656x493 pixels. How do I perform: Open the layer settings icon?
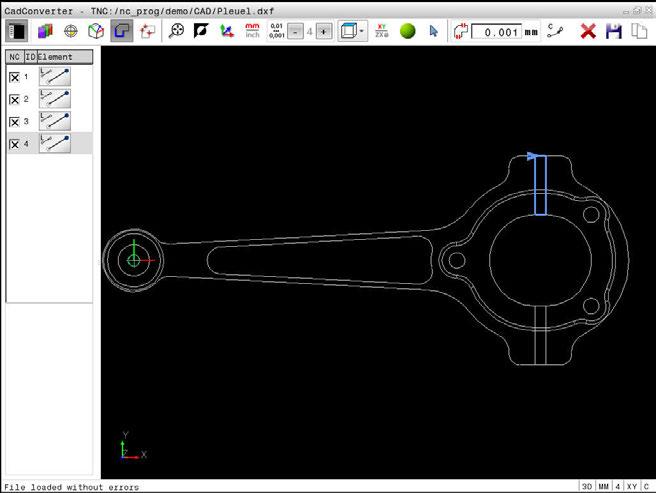click(45, 31)
